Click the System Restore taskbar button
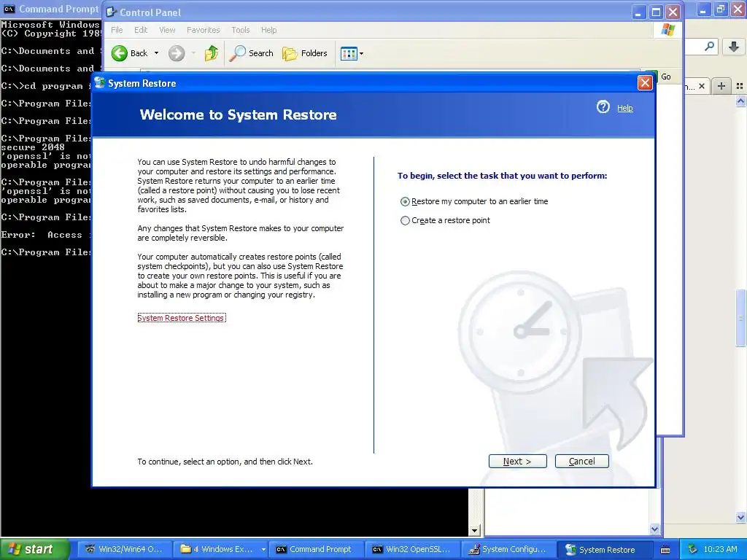The height and width of the screenshot is (560, 747). click(x=605, y=549)
